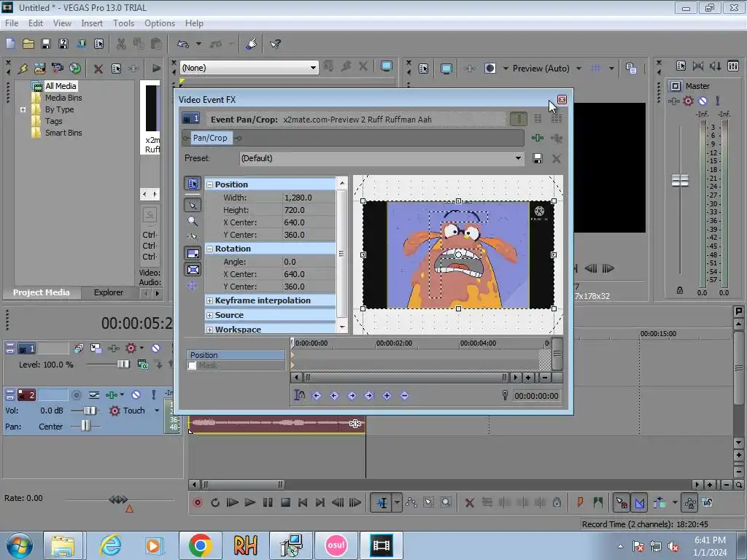Click the New Project toolbar icon

point(10,44)
